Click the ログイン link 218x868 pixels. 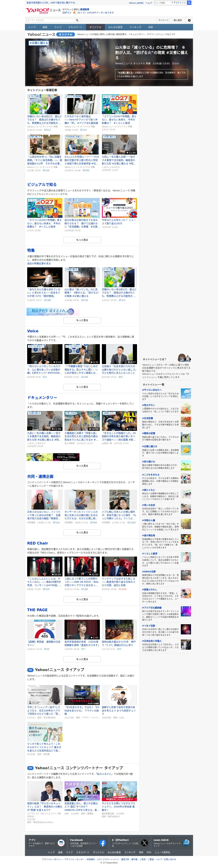click(x=67, y=13)
